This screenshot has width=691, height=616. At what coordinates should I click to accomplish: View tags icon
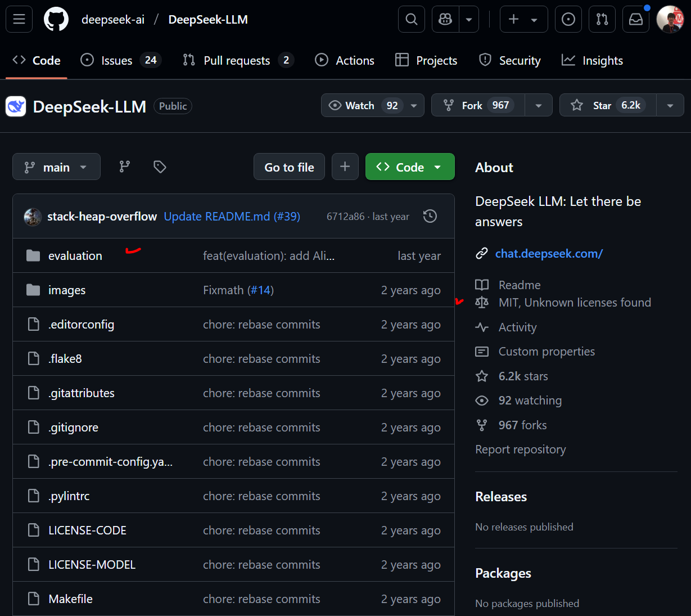160,167
